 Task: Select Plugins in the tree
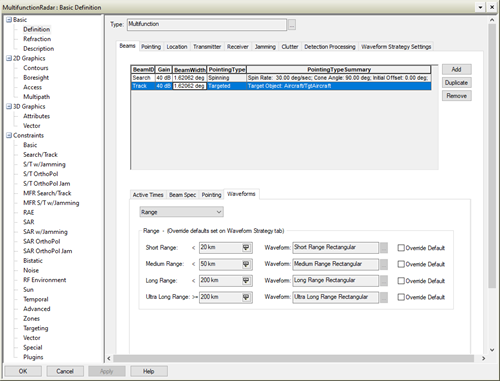(33, 357)
